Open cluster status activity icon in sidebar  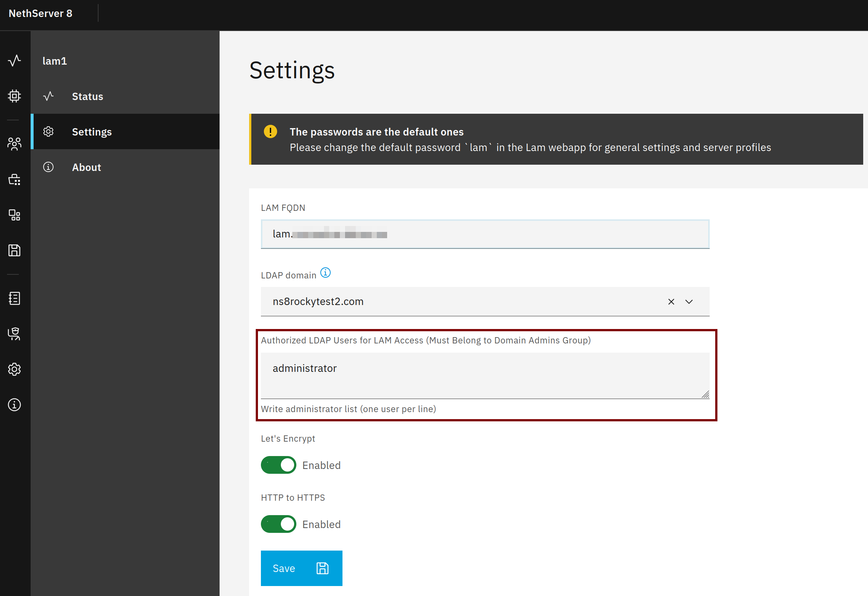(14, 61)
